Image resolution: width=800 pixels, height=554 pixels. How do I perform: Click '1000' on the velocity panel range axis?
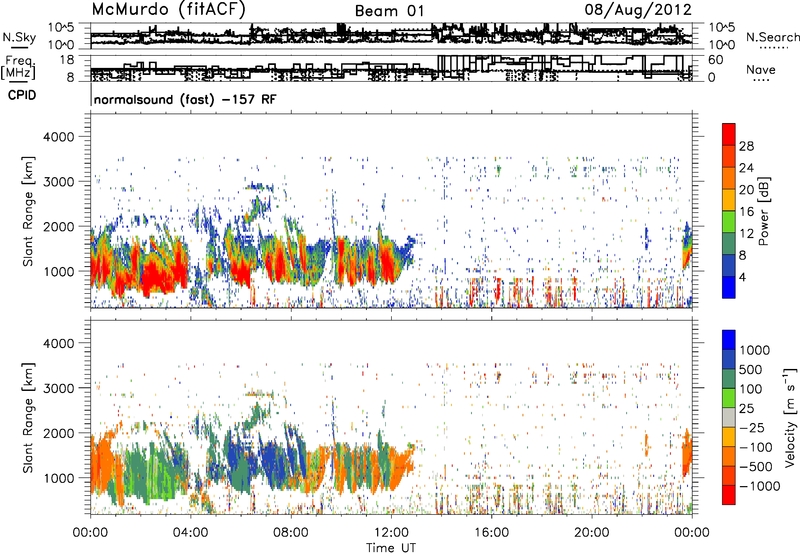(x=58, y=478)
